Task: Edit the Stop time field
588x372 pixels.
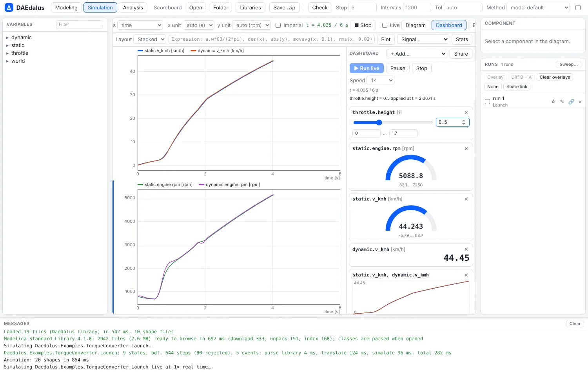Action: (x=363, y=7)
